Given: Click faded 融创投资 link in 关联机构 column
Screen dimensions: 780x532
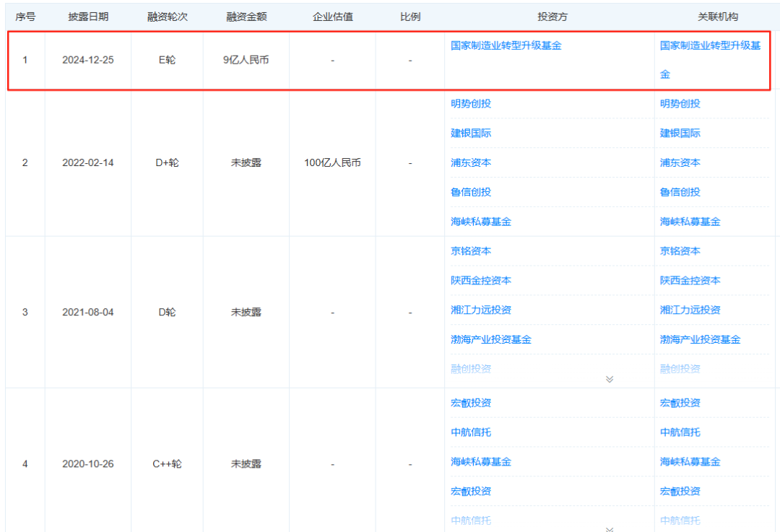Looking at the screenshot, I should (680, 369).
